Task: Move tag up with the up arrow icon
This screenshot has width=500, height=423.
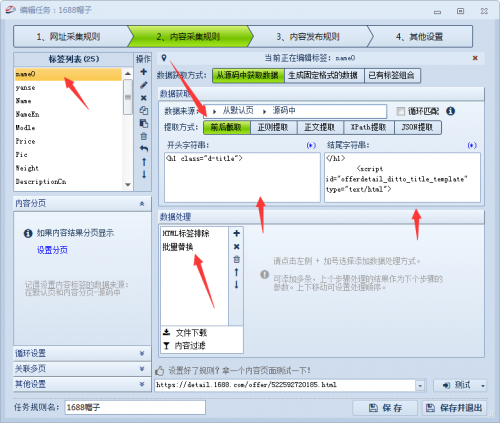Action: [x=144, y=162]
